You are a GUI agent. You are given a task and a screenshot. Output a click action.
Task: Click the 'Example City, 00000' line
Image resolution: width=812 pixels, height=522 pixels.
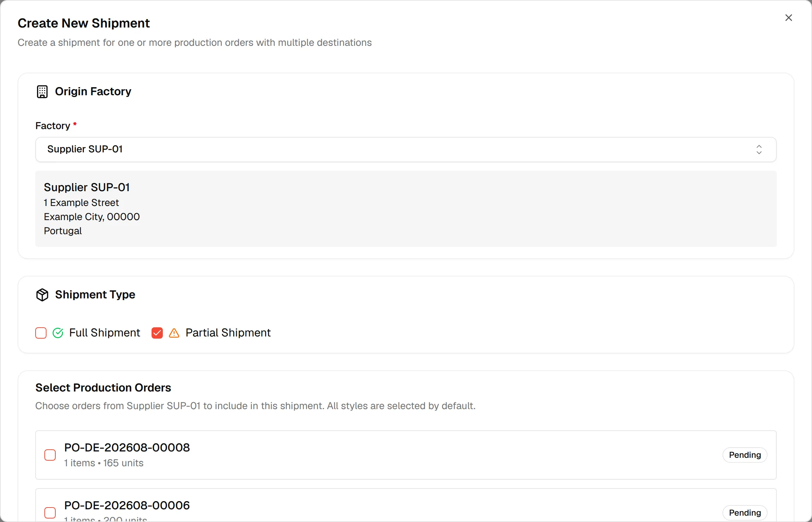click(x=92, y=217)
